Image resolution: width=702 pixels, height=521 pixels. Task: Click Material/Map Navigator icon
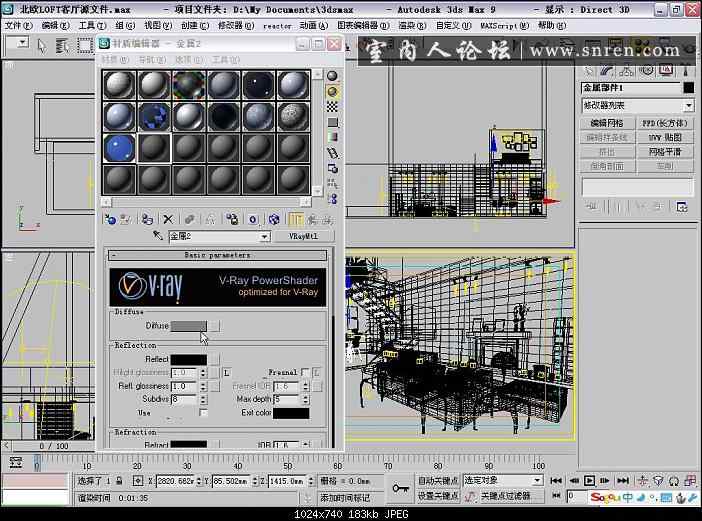coord(332,199)
